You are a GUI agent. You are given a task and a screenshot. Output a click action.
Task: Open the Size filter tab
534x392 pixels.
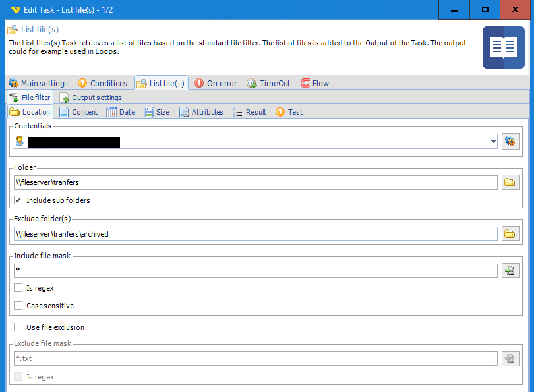(x=157, y=112)
